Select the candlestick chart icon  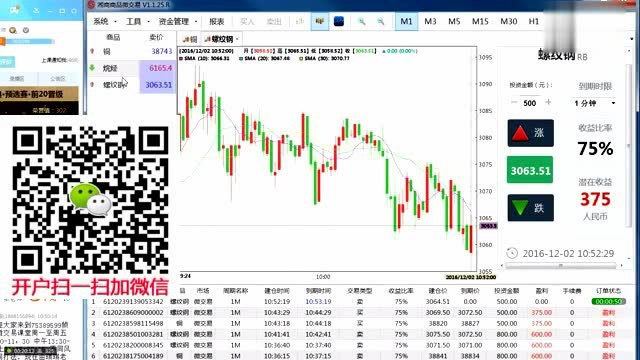(x=320, y=21)
